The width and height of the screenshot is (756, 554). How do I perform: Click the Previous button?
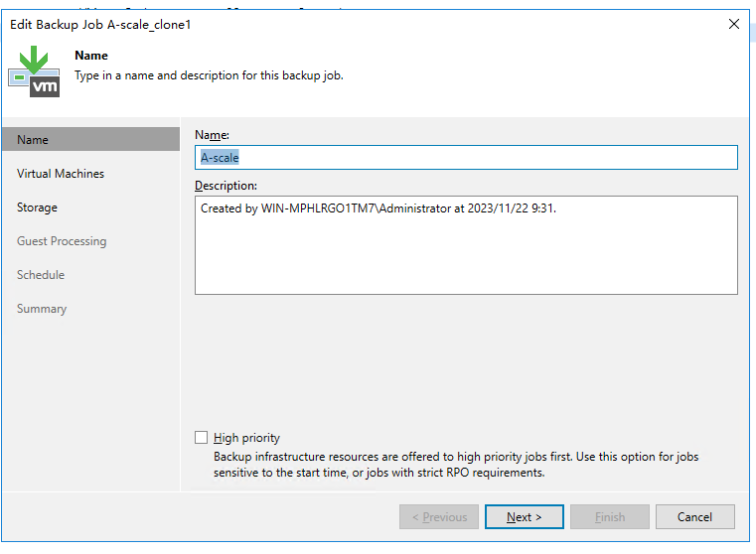pyautogui.click(x=438, y=517)
